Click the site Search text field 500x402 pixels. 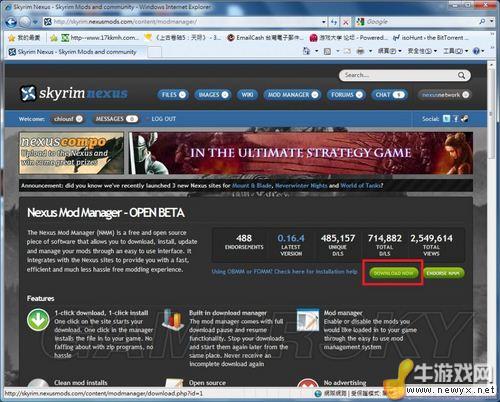(x=399, y=75)
